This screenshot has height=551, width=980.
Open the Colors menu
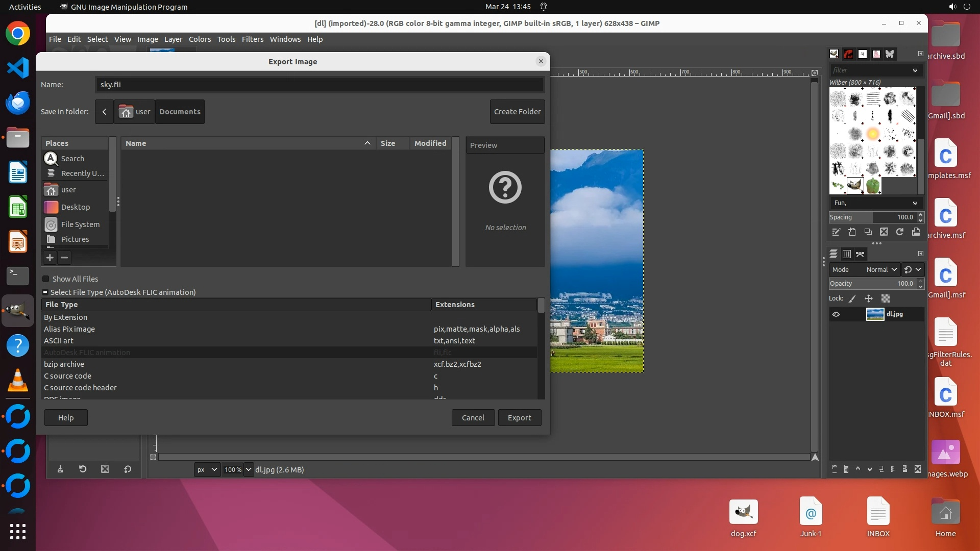tap(200, 39)
